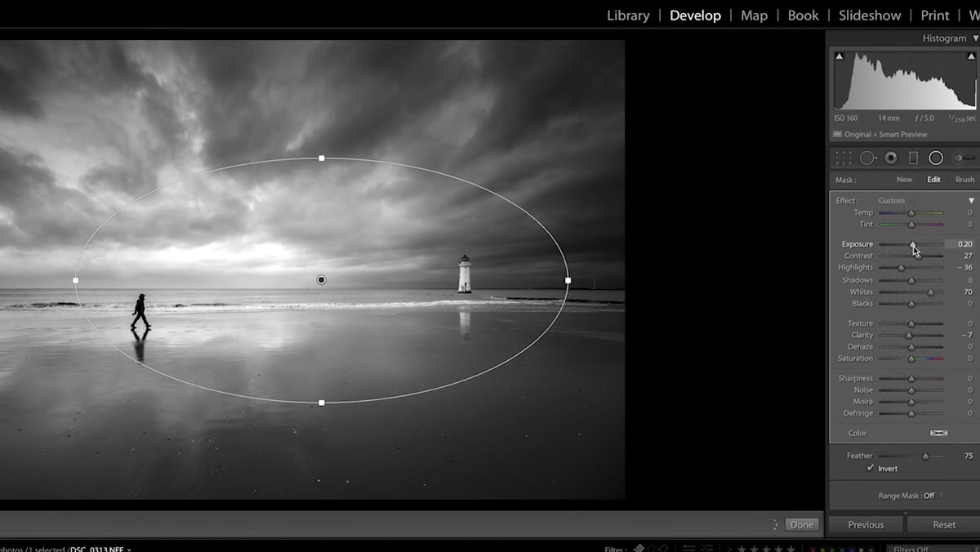Click the top handle of the radial ellipse
This screenshot has height=552, width=980.
(x=322, y=158)
